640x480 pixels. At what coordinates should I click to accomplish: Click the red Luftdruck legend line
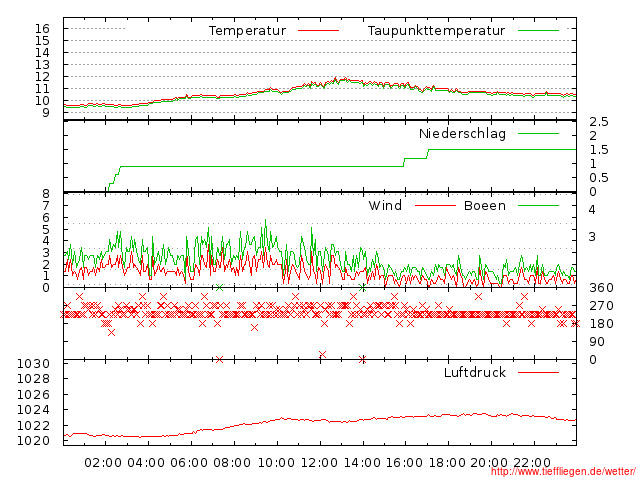click(x=538, y=372)
